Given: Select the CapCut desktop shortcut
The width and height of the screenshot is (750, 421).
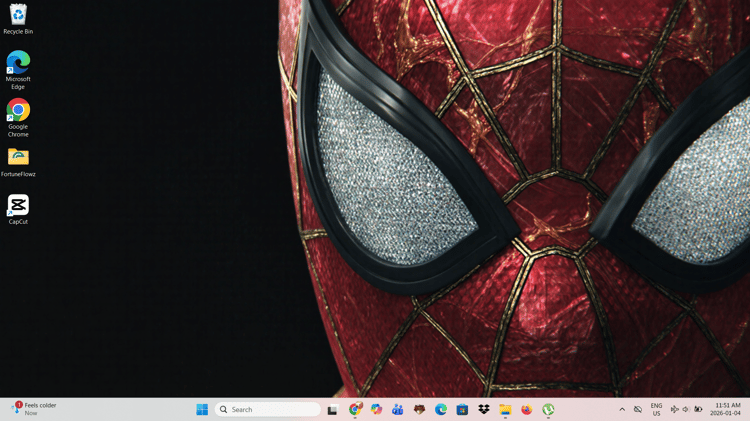Looking at the screenshot, I should point(18,210).
